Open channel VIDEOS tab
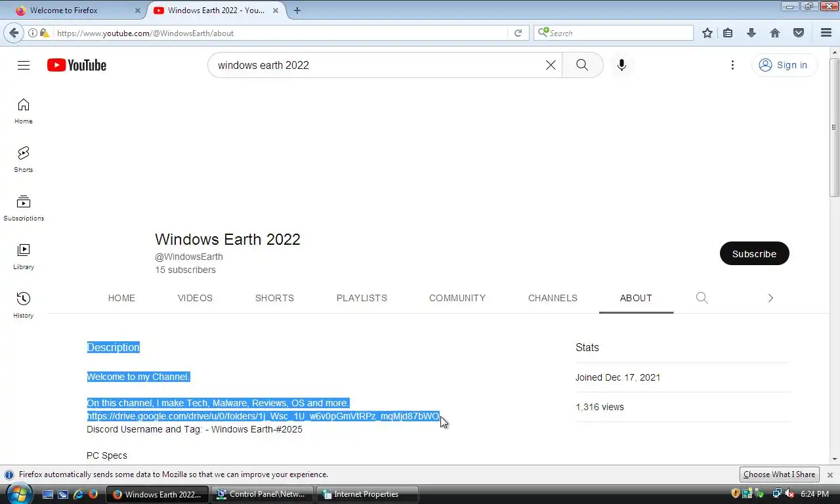The image size is (840, 504). click(x=195, y=298)
